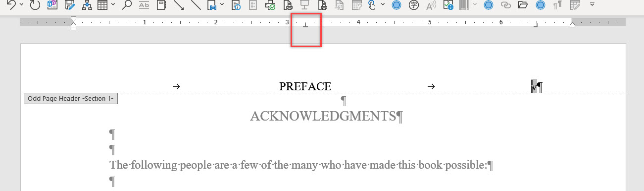The width and height of the screenshot is (644, 191).
Task: Click the Undo arrow icon
Action: [x=11, y=5]
